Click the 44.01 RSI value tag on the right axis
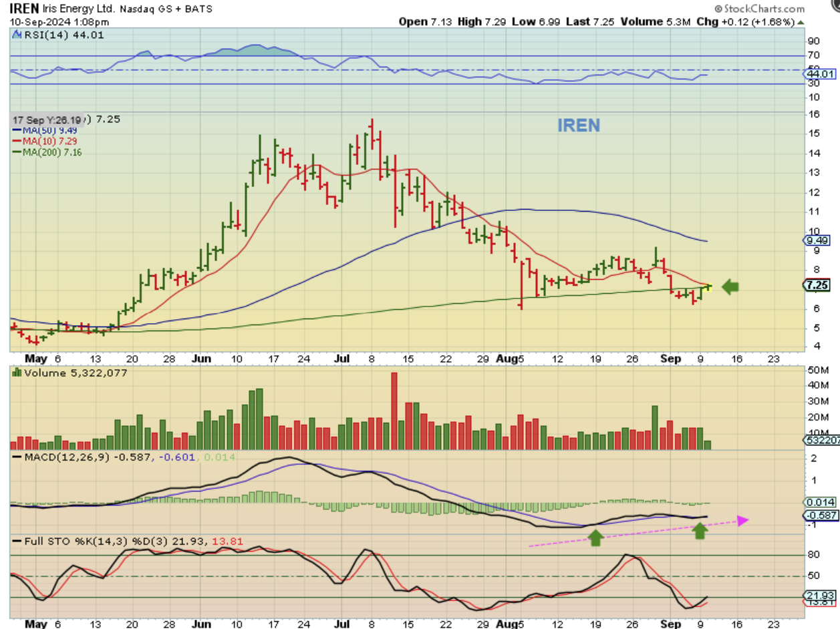Screen dimensions: 840x629 [819, 73]
